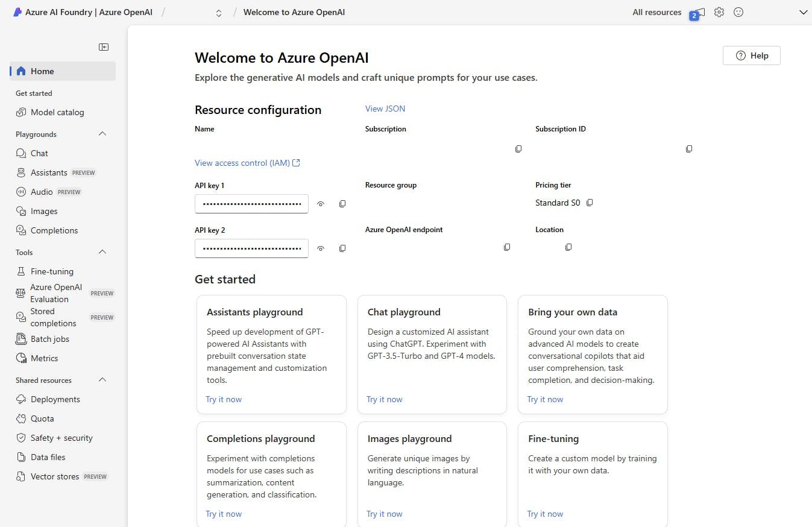Click the Azure AI Foundry logo icon
Screen dimensions: 812x527
pyautogui.click(x=17, y=12)
